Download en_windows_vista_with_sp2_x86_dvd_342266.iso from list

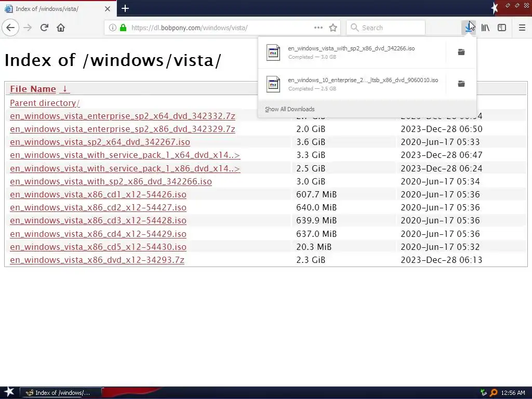(111, 181)
